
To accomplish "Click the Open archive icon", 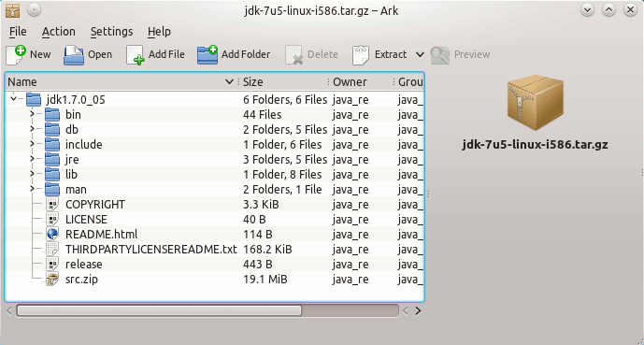I will (74, 54).
